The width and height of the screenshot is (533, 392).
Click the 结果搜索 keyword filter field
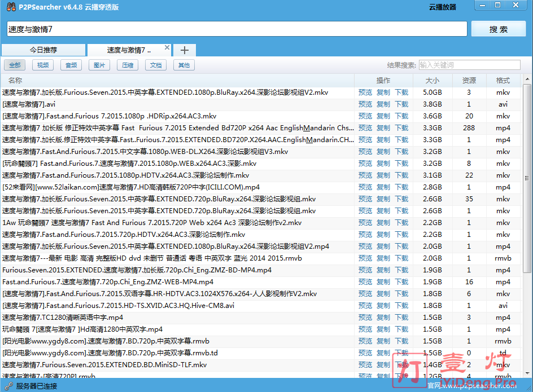469,65
